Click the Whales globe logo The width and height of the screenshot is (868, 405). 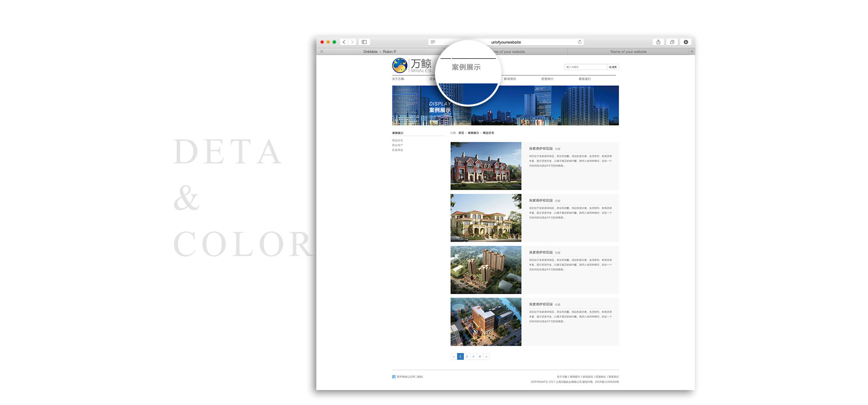(x=400, y=65)
